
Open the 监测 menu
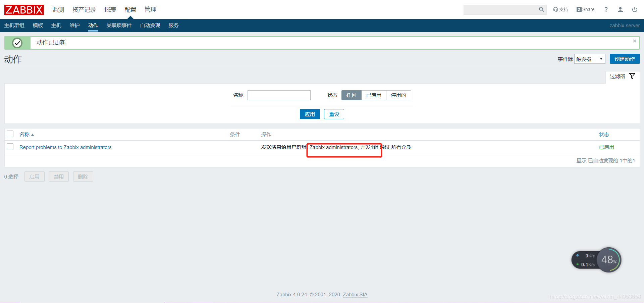(x=58, y=10)
